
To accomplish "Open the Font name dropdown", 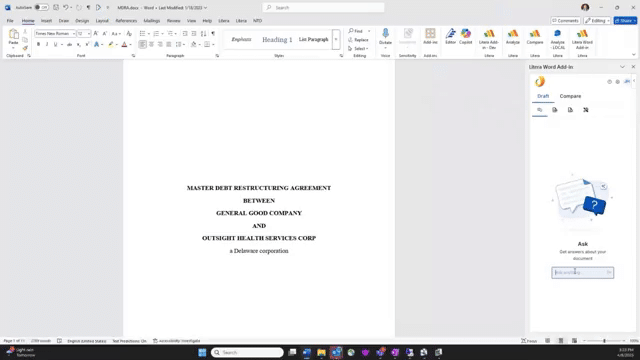I will tap(73, 33).
